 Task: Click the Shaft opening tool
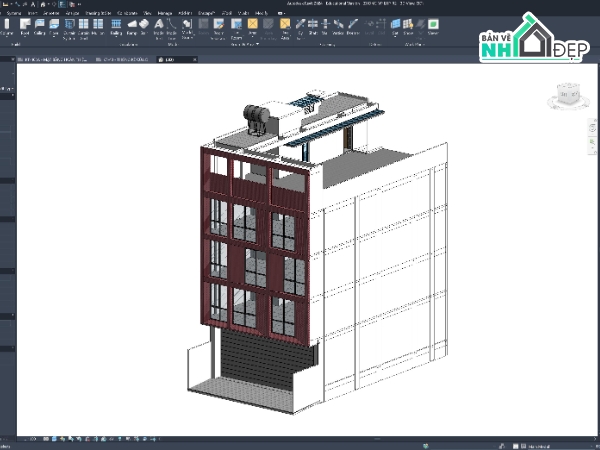pyautogui.click(x=313, y=27)
